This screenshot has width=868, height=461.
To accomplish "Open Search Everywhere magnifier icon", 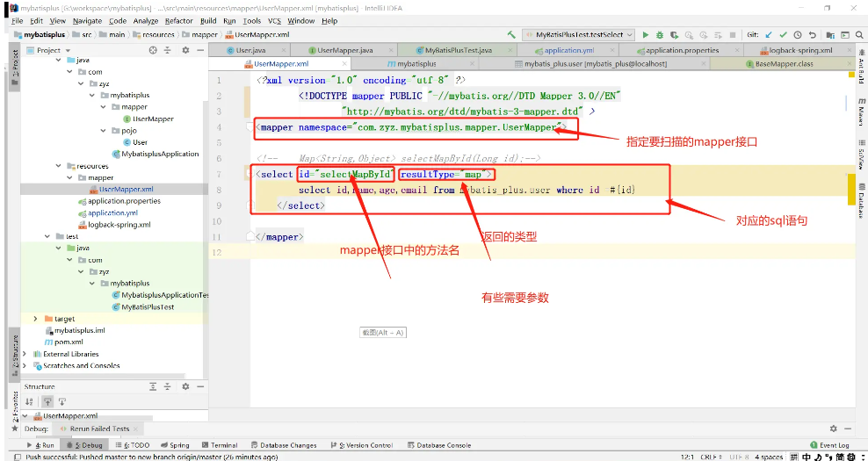I will [x=860, y=34].
